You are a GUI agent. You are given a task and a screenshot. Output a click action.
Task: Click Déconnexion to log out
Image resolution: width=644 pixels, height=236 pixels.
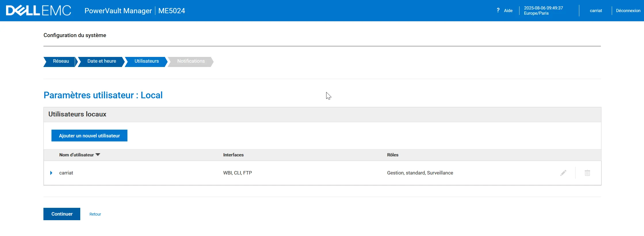[628, 11]
